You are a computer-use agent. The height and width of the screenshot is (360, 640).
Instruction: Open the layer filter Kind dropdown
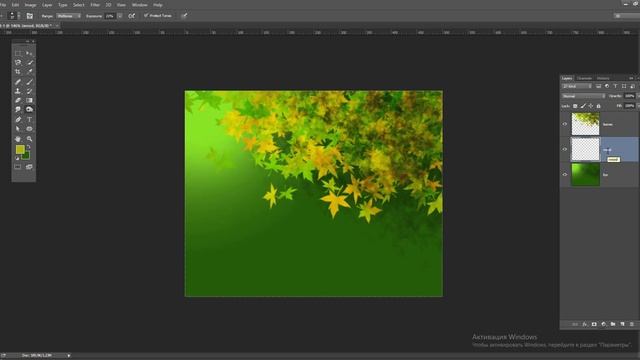click(577, 87)
